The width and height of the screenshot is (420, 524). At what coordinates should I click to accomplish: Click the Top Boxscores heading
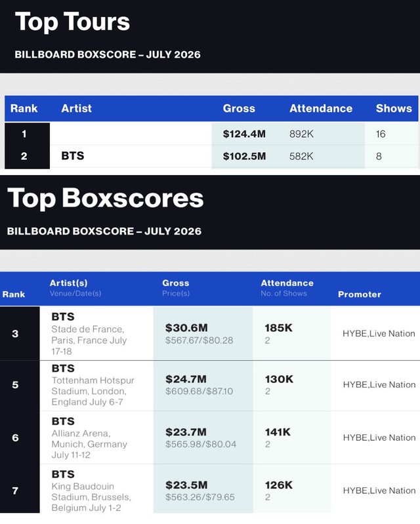[106, 198]
